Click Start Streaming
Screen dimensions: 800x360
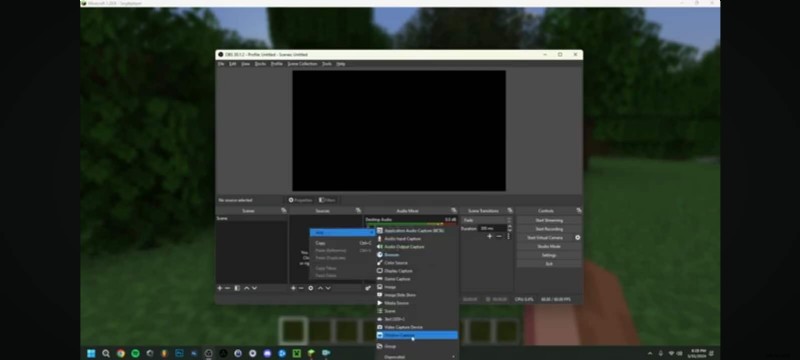coord(549,220)
